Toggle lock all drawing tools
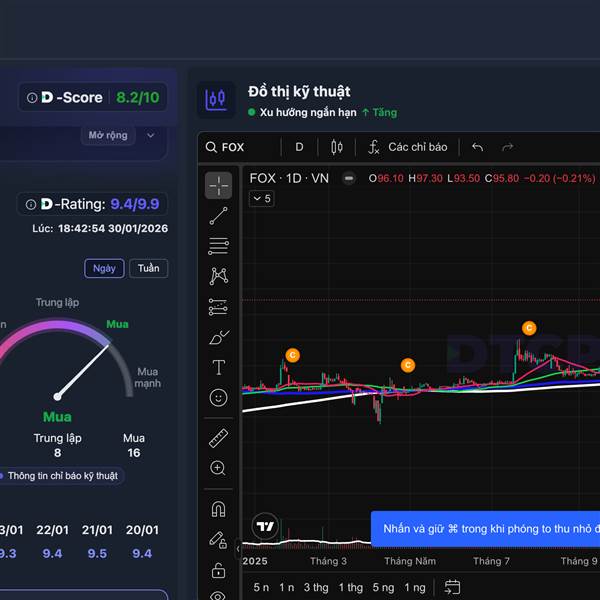Viewport: 600px width, 600px height. [218, 571]
